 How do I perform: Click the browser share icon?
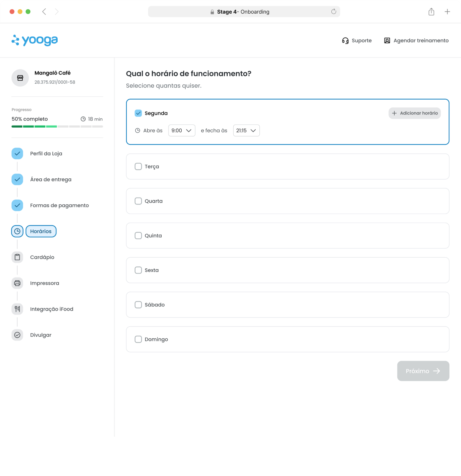click(x=431, y=12)
